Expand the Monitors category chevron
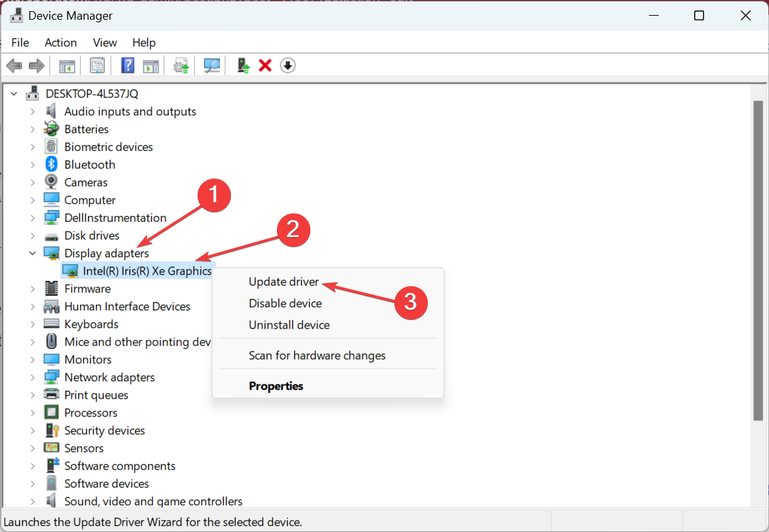Image resolution: width=769 pixels, height=532 pixels. (x=32, y=359)
